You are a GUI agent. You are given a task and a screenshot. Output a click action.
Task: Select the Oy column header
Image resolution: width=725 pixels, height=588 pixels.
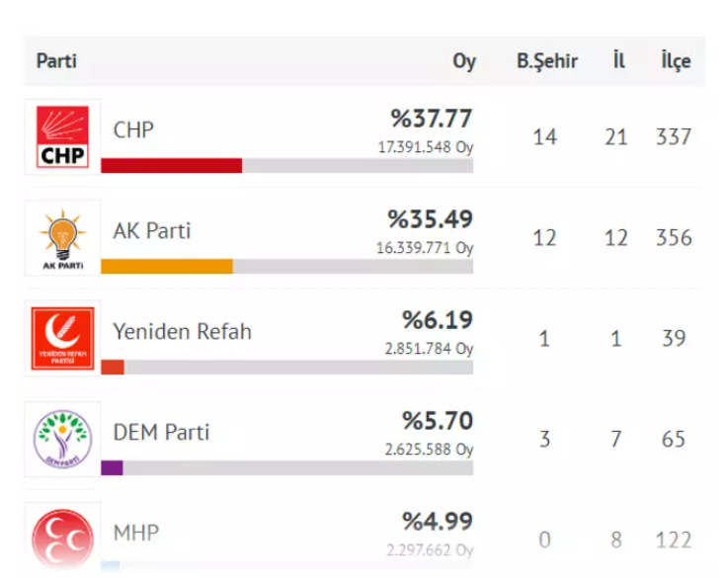coord(464,62)
